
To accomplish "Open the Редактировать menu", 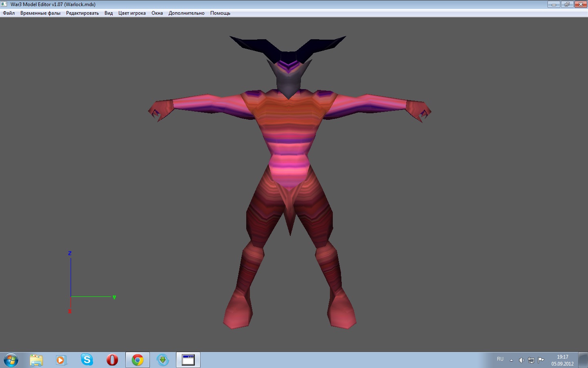I will tap(82, 13).
